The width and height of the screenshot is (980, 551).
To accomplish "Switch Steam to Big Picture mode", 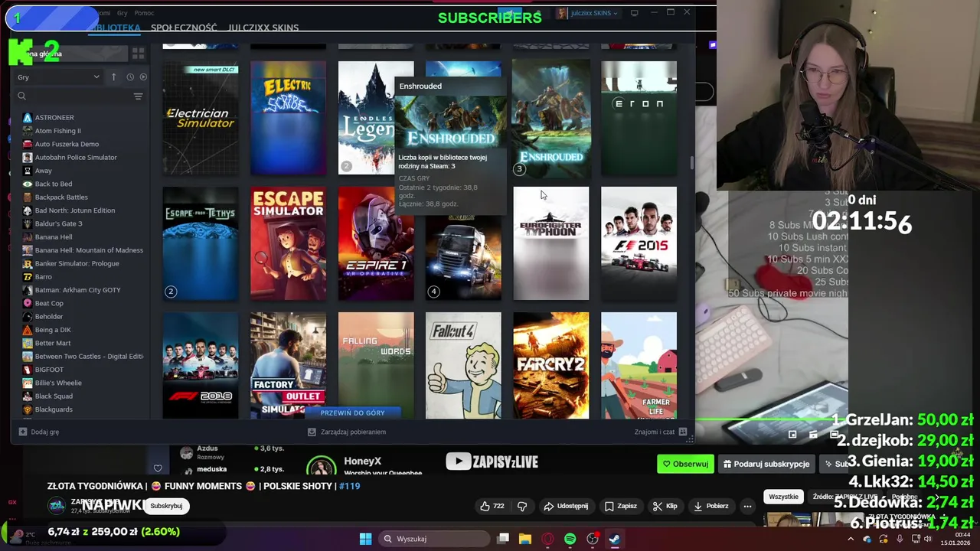I will pyautogui.click(x=634, y=13).
